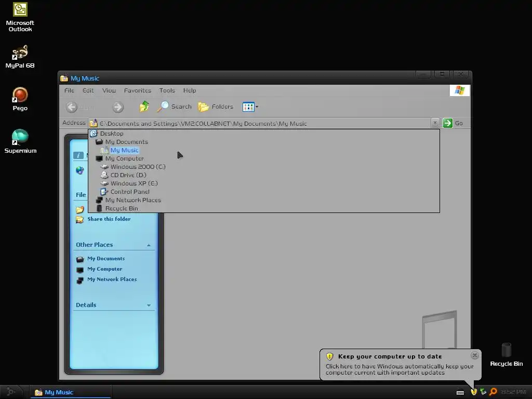Viewport: 532px width, 399px height.
Task: Click the music folder watermark thumbnail
Action: 440,329
